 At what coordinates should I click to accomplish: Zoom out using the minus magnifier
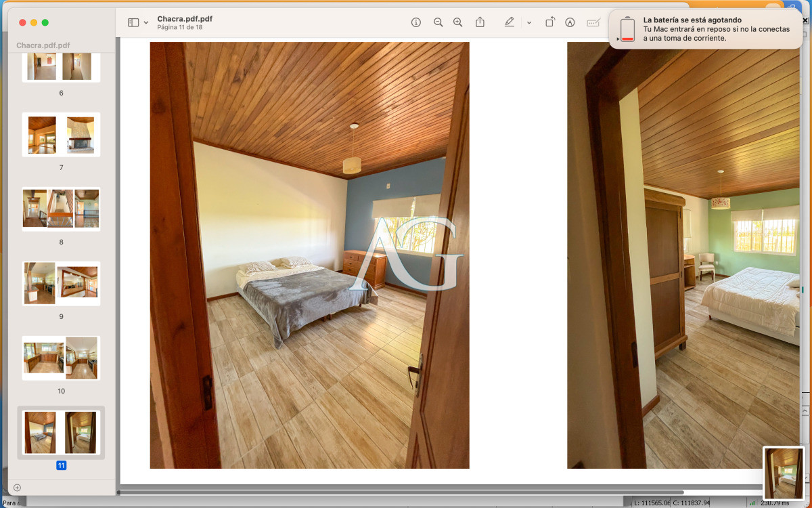click(x=438, y=22)
